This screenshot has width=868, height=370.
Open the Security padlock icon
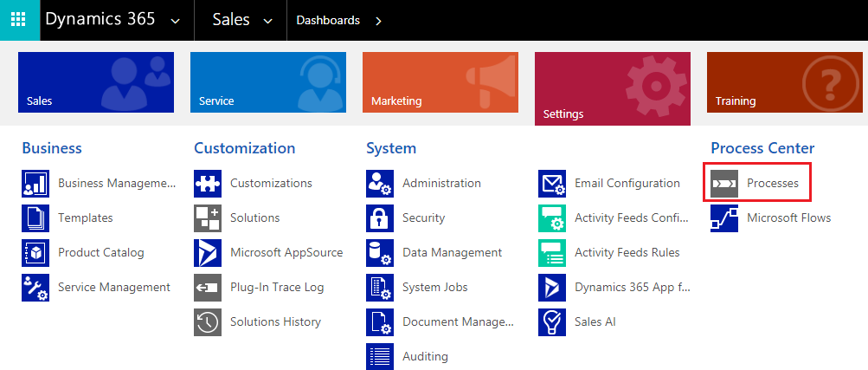pyautogui.click(x=380, y=218)
